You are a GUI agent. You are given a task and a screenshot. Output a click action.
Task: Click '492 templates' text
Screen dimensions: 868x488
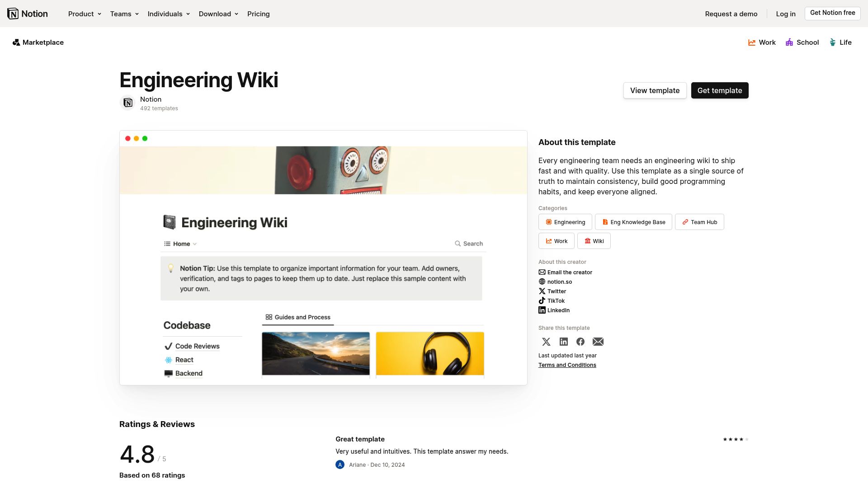pyautogui.click(x=159, y=108)
